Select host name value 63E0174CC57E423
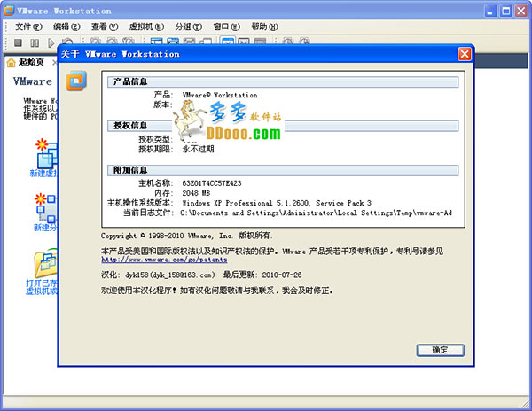This screenshot has height=411, width=532. pos(212,183)
